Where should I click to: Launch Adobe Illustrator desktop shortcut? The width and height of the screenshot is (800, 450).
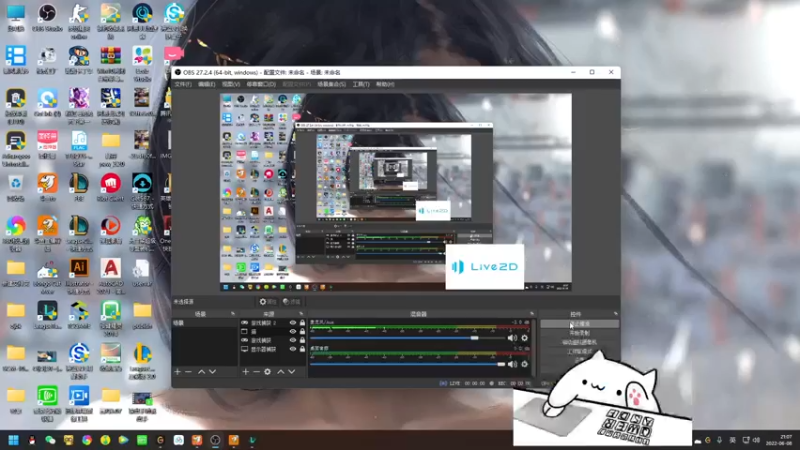click(79, 276)
